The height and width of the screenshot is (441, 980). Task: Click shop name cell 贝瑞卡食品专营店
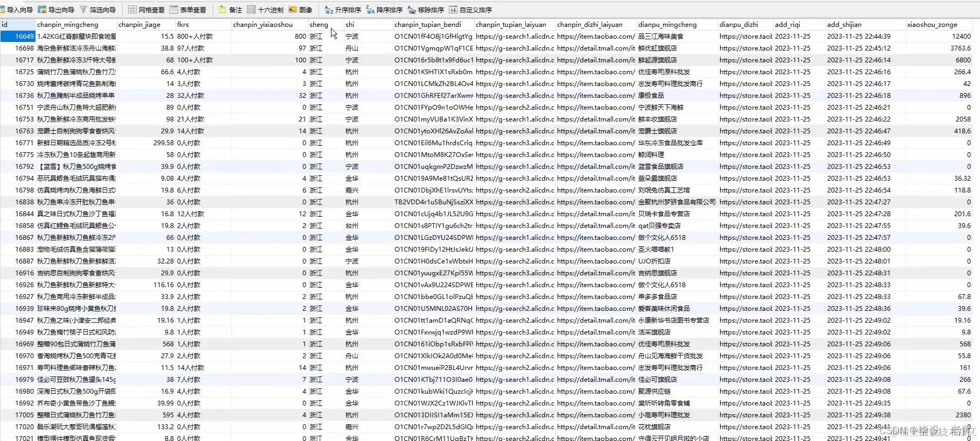coord(677,214)
